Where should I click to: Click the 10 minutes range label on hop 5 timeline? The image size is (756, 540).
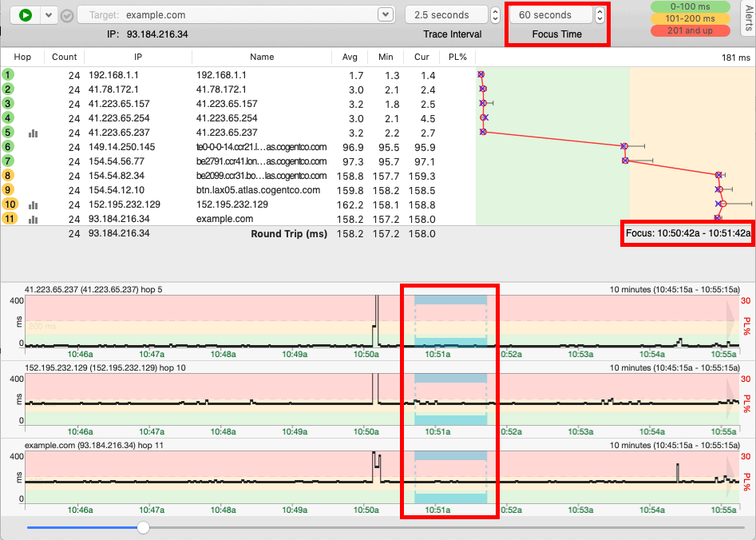tap(675, 289)
